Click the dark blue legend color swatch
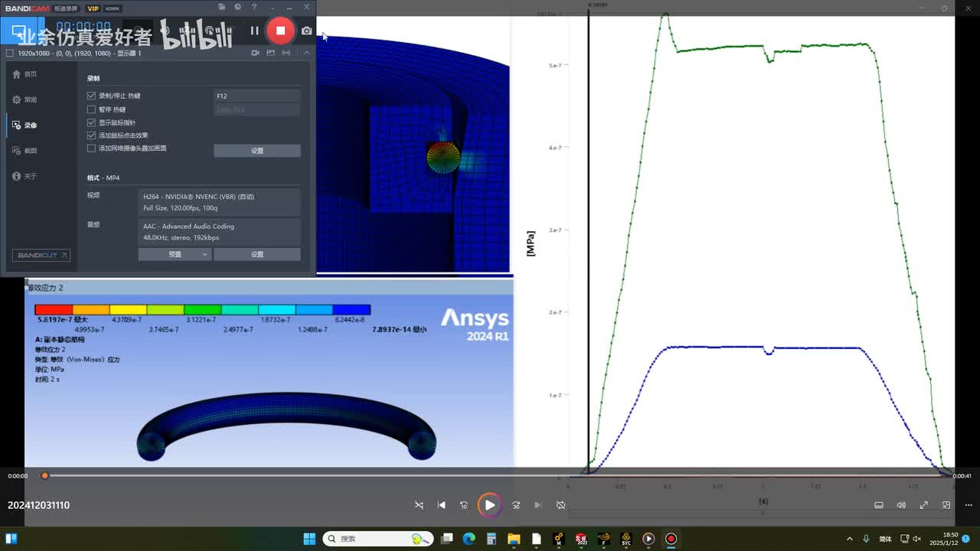The width and height of the screenshot is (980, 551). (x=351, y=310)
